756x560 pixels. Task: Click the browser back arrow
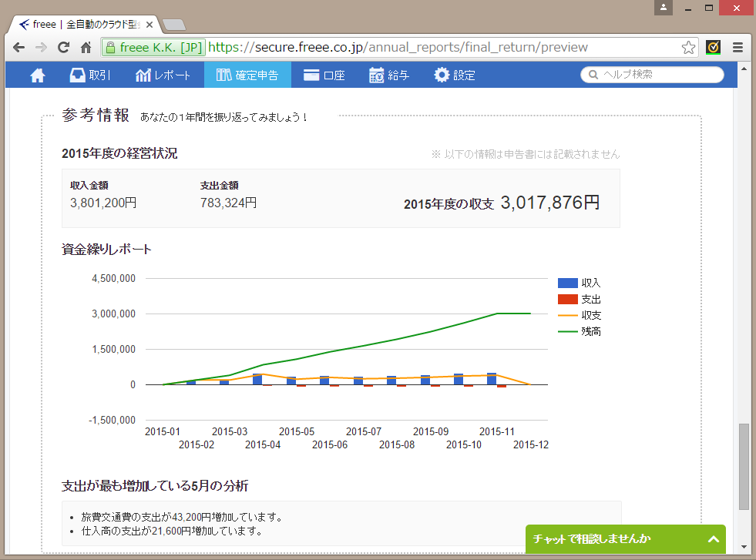18,47
